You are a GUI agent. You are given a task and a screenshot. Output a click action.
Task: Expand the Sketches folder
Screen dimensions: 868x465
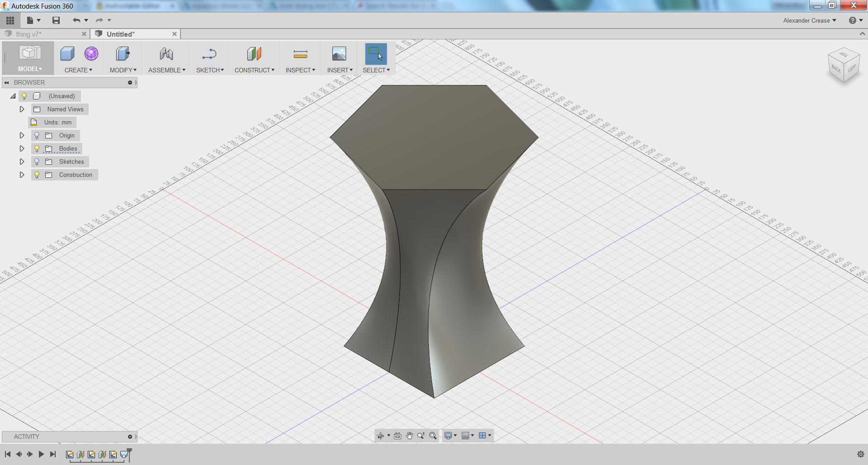[x=22, y=161]
